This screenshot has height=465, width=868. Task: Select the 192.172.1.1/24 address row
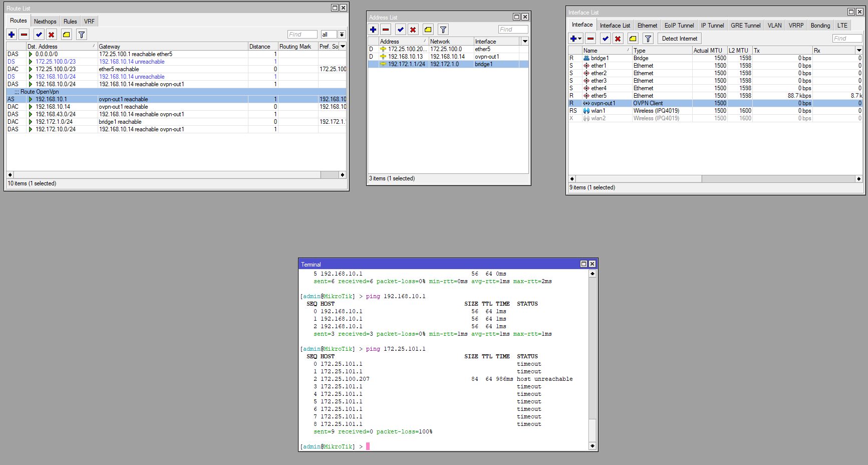coord(448,64)
